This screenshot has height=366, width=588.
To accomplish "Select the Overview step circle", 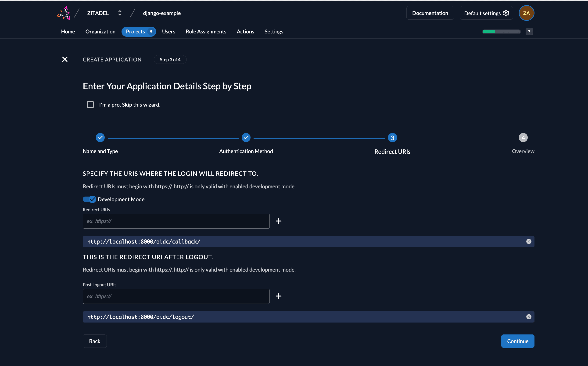I will coord(523,137).
